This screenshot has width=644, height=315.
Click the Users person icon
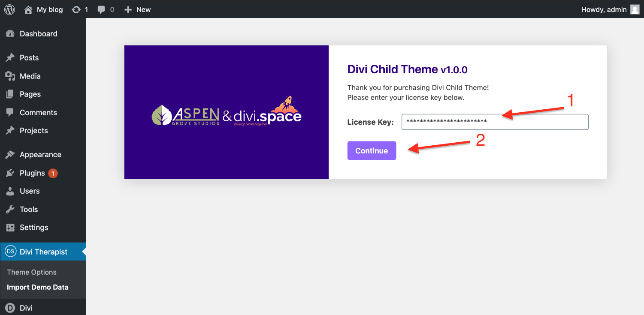coord(10,191)
